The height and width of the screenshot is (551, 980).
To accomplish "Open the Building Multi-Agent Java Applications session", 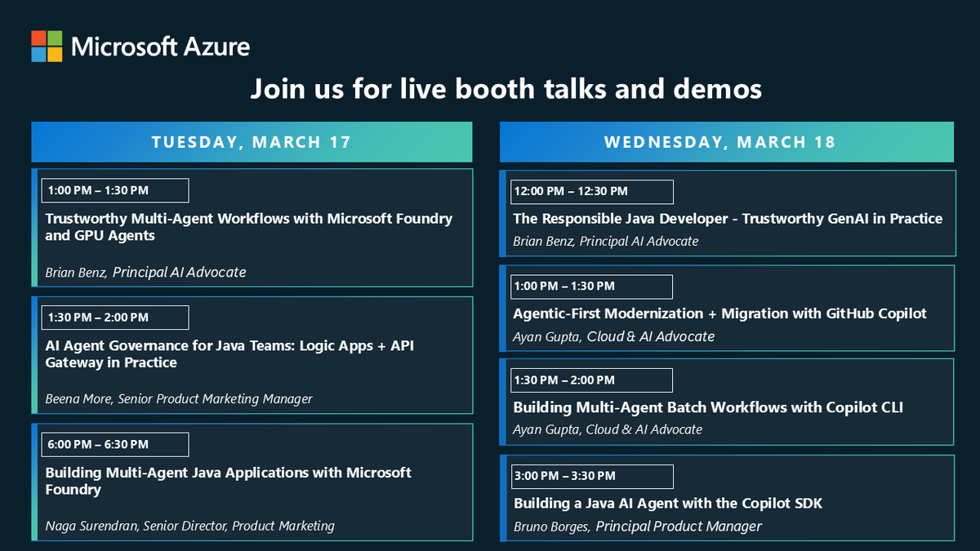I will 228,481.
